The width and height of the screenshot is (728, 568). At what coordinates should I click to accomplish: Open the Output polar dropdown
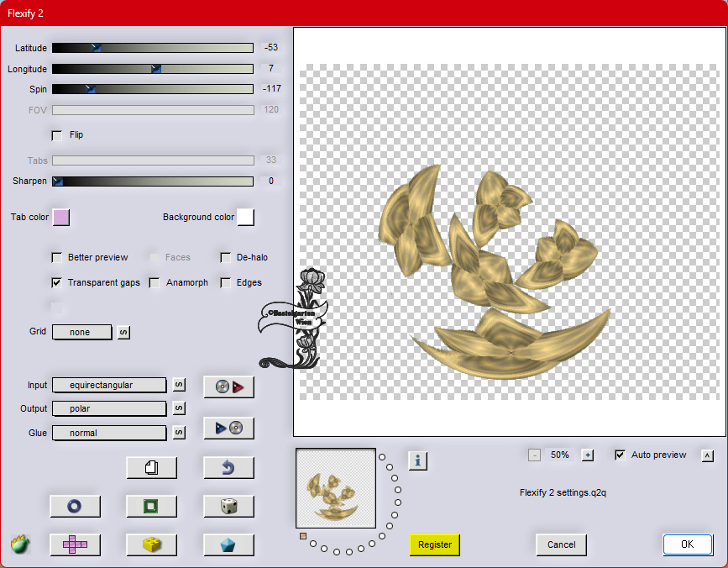pyautogui.click(x=109, y=408)
